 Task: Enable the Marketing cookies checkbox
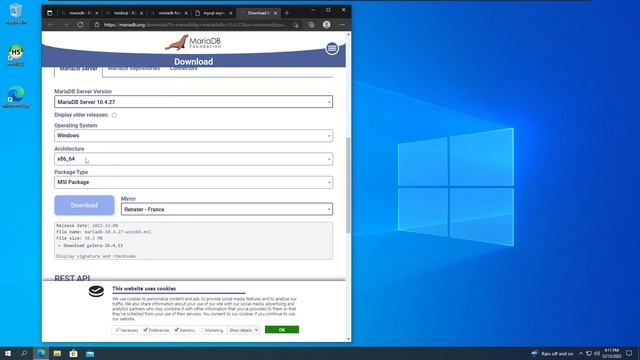(x=202, y=330)
